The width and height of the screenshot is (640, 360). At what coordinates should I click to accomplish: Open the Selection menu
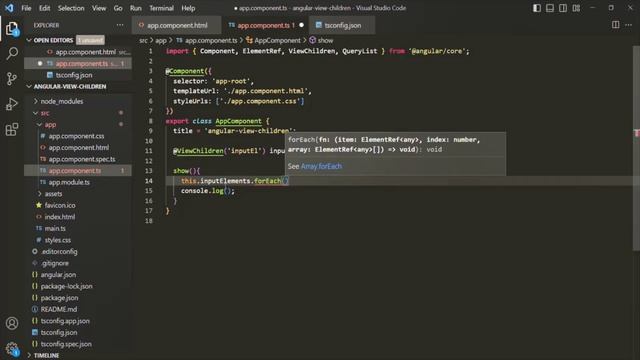pyautogui.click(x=71, y=8)
